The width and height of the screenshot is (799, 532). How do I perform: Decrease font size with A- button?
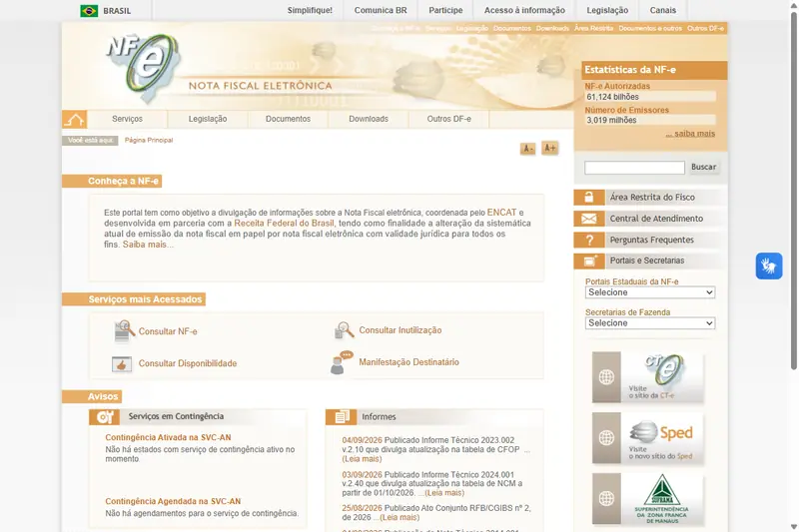527,149
